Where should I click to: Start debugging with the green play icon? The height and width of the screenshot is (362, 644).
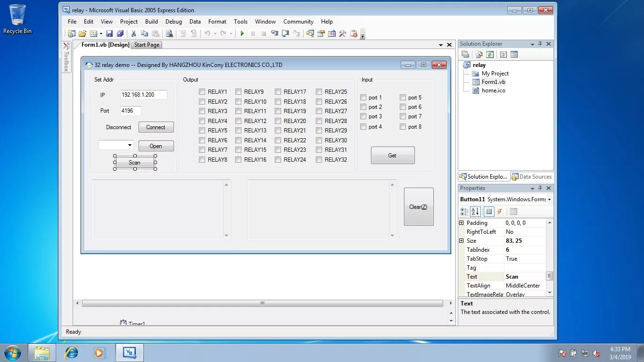click(242, 33)
